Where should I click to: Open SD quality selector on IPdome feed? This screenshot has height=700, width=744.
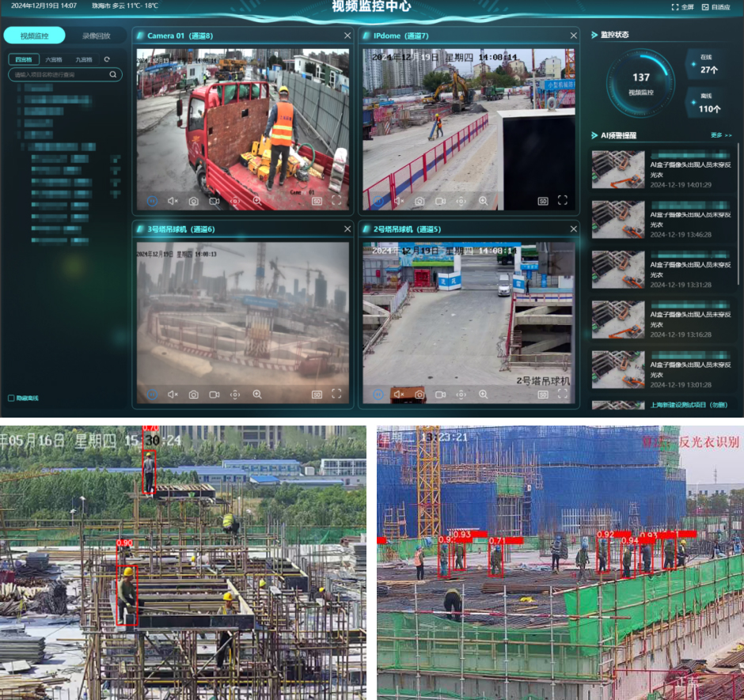(543, 202)
